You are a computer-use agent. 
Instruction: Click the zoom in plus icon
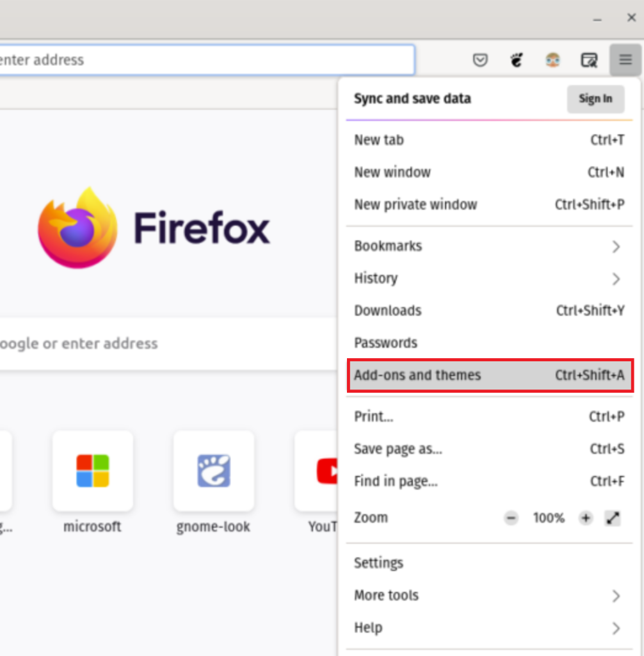(586, 518)
